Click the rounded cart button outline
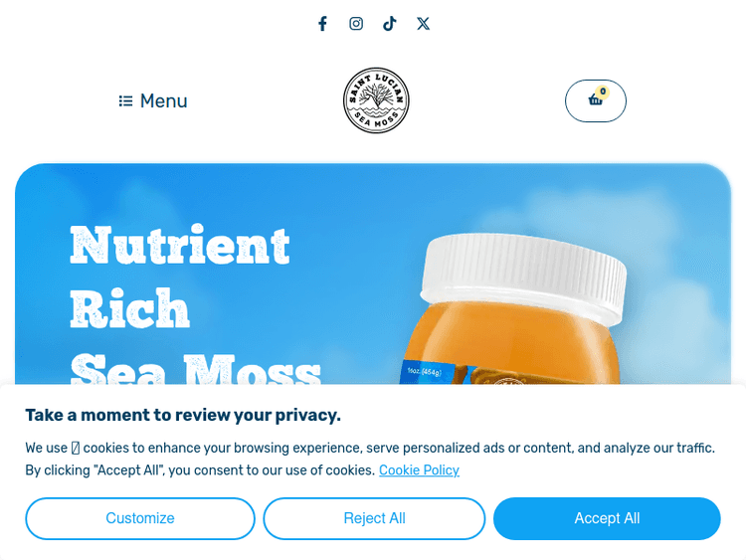The image size is (746, 560). 596,100
